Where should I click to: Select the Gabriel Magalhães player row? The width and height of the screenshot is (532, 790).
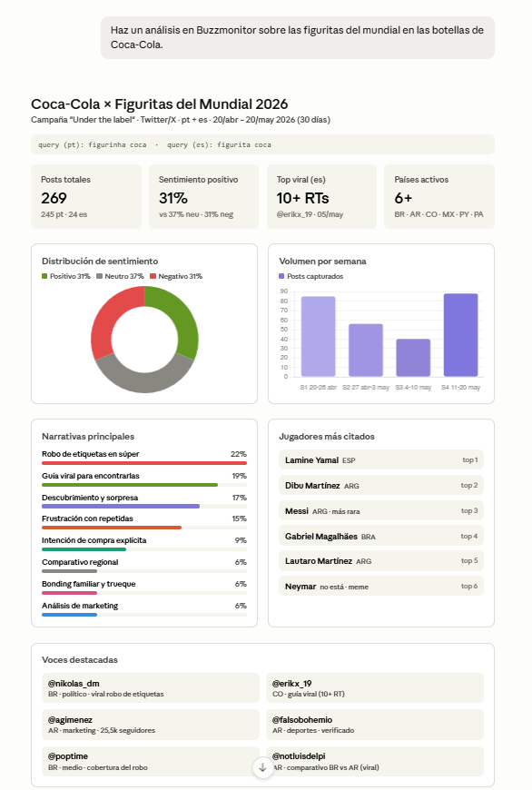(381, 536)
